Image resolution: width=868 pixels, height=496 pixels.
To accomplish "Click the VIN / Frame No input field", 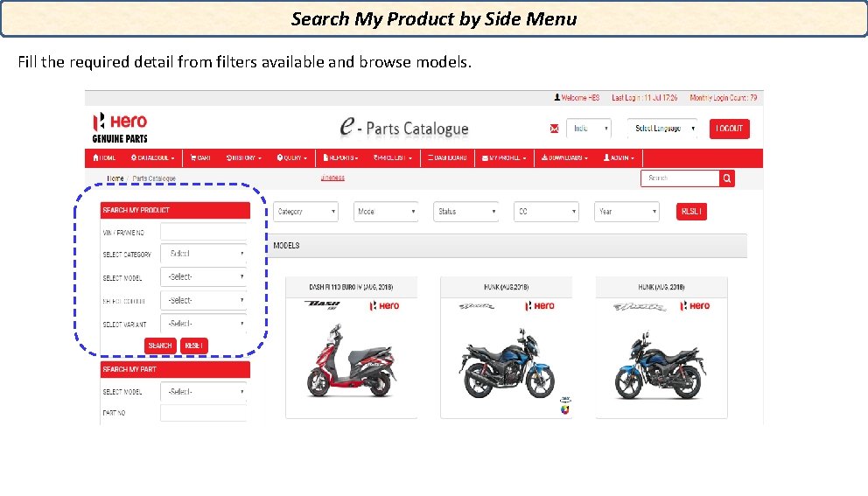I will 204,232.
